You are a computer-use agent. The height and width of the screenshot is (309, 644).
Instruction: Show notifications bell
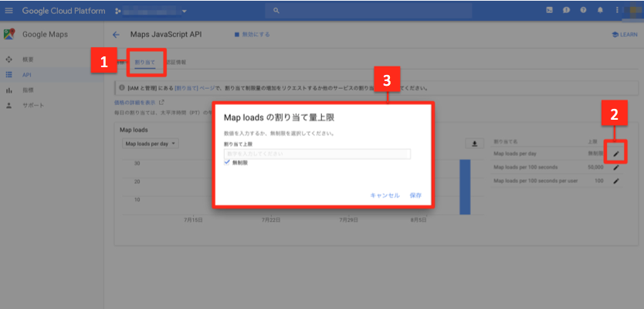click(x=600, y=11)
